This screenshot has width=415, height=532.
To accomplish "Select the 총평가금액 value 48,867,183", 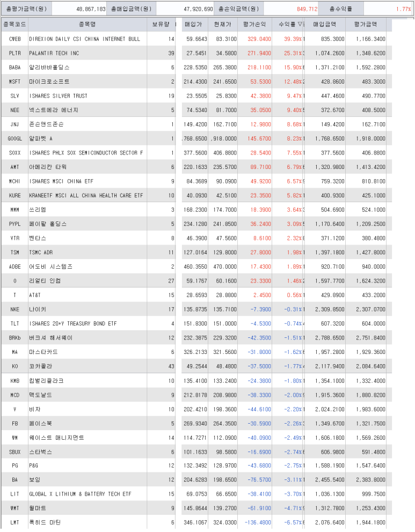I will click(x=91, y=9).
